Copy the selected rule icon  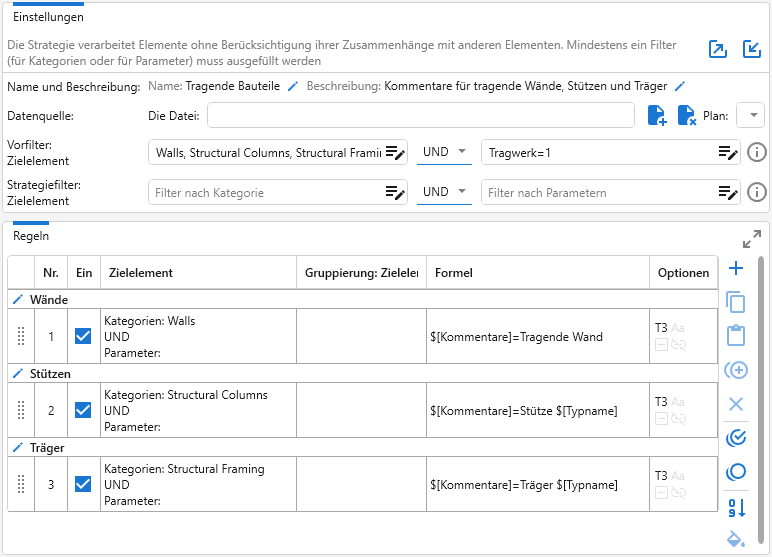click(x=736, y=302)
